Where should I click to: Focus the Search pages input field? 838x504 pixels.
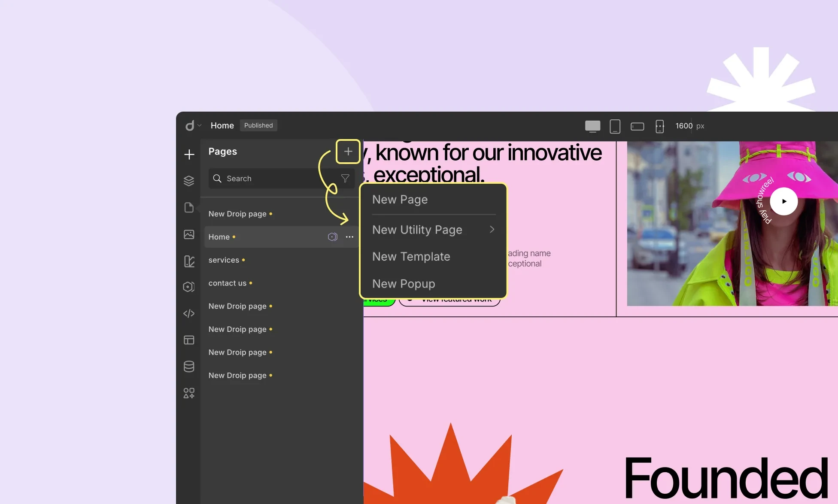[282, 179]
